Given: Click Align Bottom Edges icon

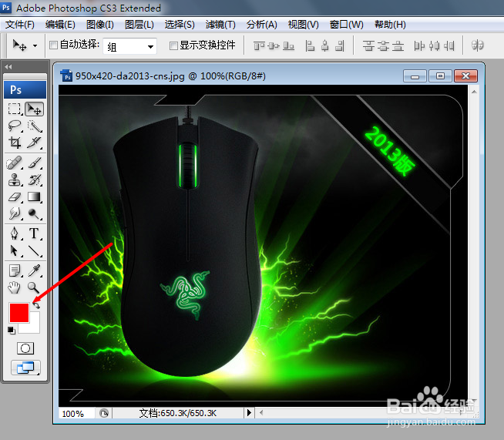Looking at the screenshot, I should 288,46.
